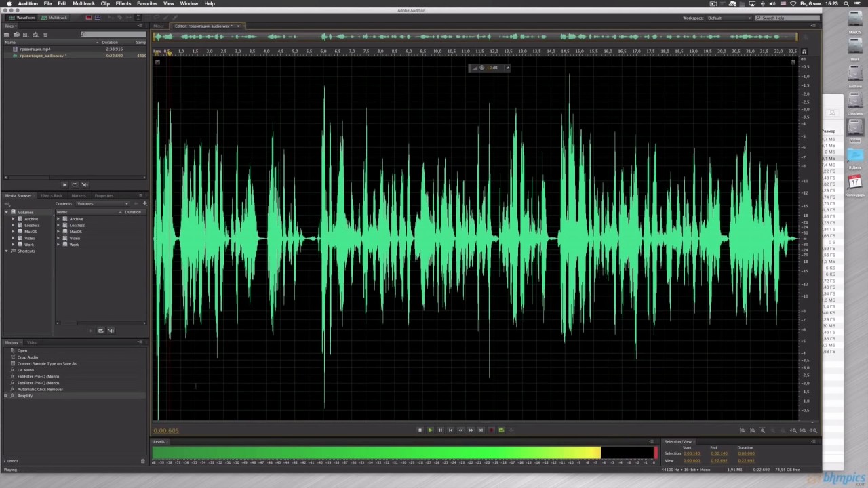Toggle loop playback in Files panel preview
Screen dimensions: 868x488
(75, 184)
